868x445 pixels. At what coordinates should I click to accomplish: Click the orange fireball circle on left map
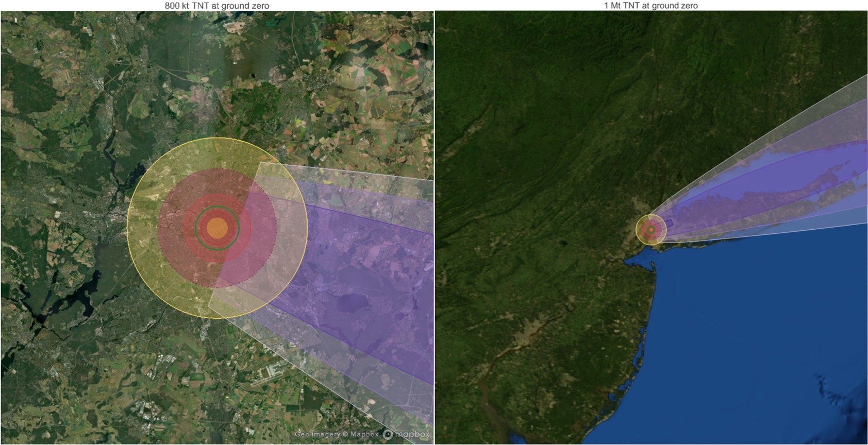tap(217, 228)
